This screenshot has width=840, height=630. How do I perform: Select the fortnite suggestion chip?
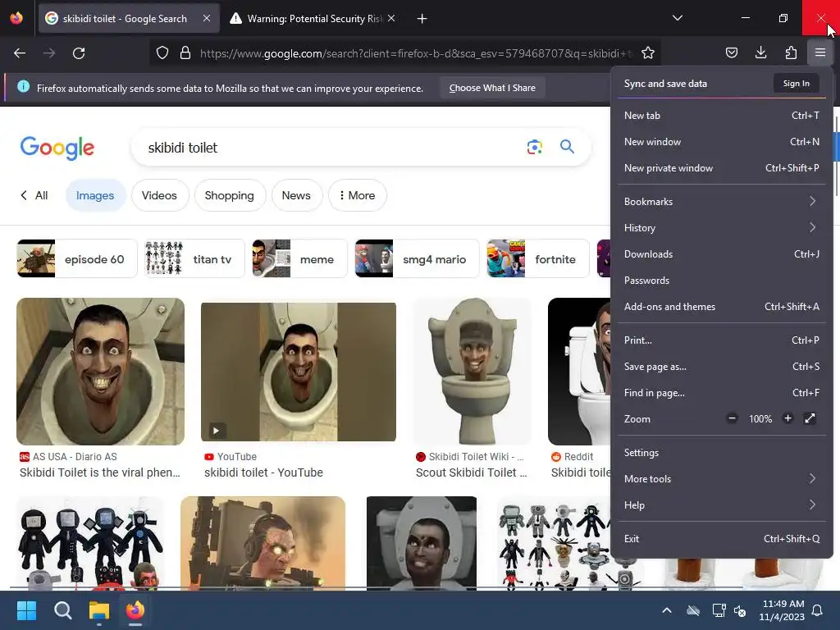coord(538,258)
